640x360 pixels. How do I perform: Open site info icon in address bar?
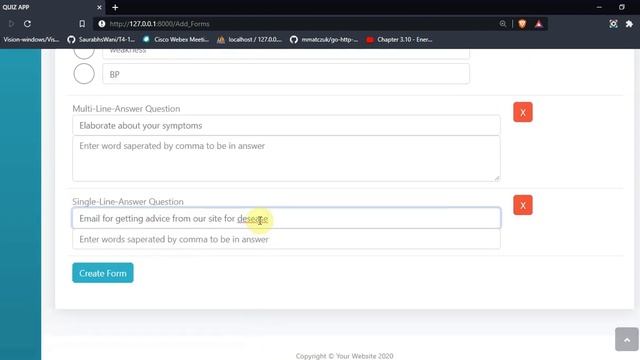(x=102, y=24)
